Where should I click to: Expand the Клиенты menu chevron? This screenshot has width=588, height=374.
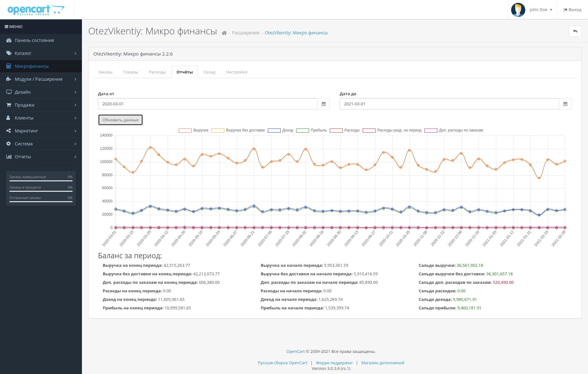click(x=75, y=118)
